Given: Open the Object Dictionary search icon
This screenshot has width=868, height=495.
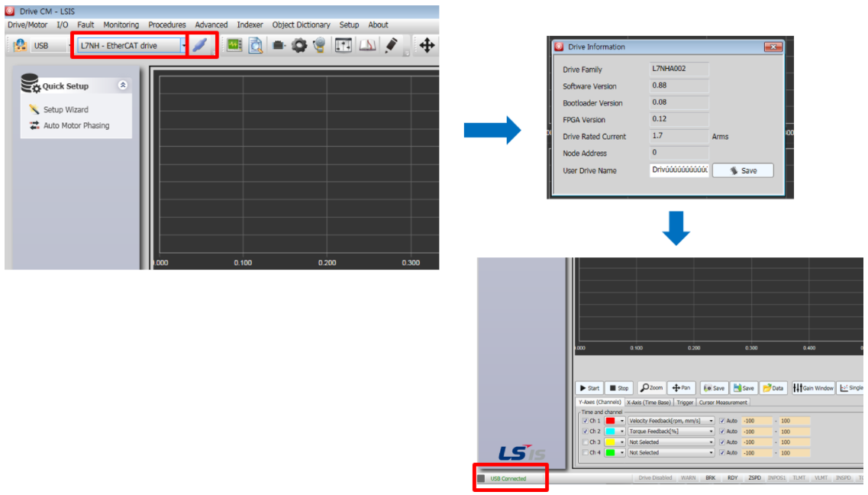Looking at the screenshot, I should pyautogui.click(x=255, y=44).
